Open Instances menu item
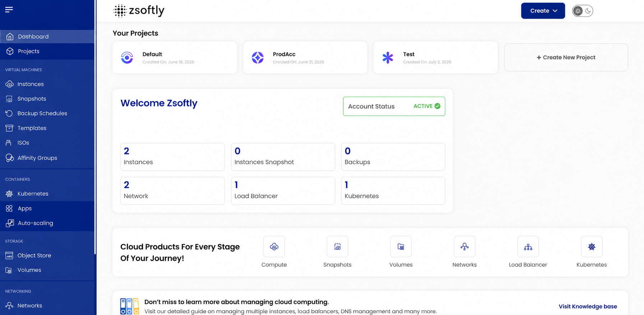 coord(47,84)
